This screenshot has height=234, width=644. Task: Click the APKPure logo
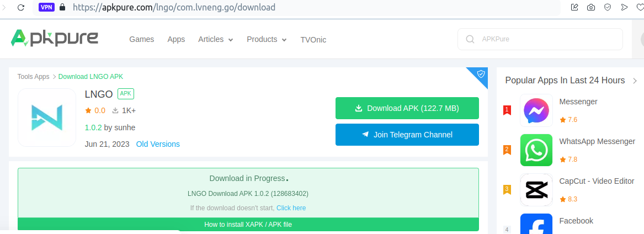pos(54,39)
